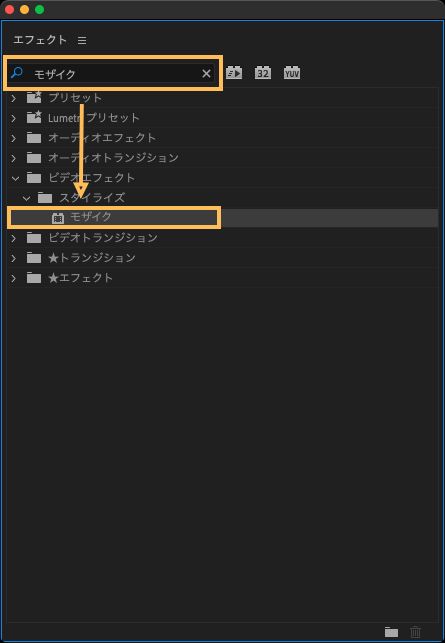Toggle the 32-bit Color effects filter
This screenshot has width=445, height=643.
tap(262, 73)
